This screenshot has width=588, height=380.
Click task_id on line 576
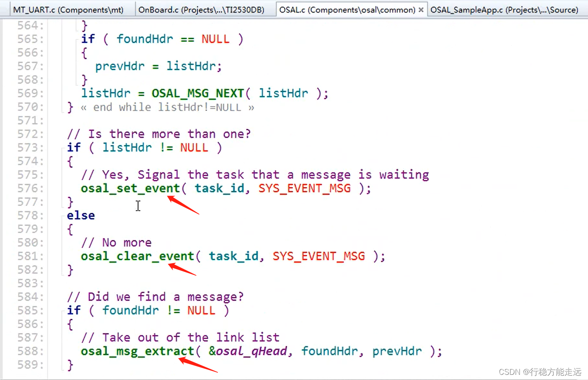pos(219,188)
